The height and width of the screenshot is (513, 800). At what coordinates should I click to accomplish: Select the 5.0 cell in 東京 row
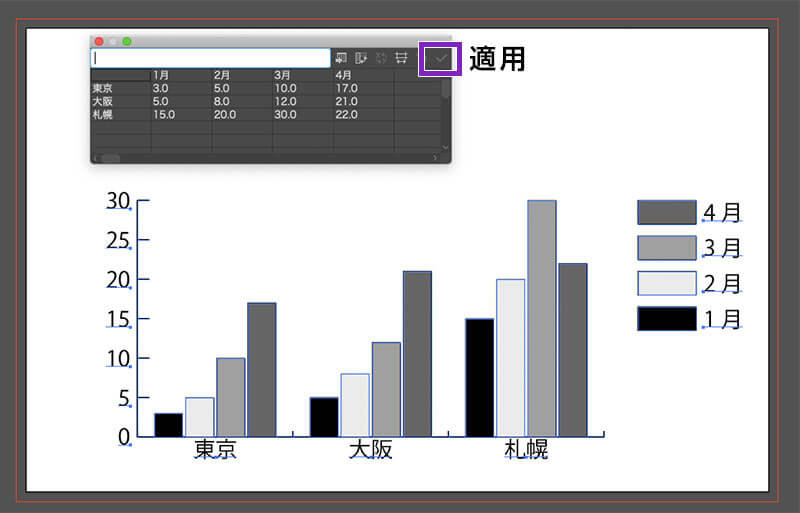[242, 88]
